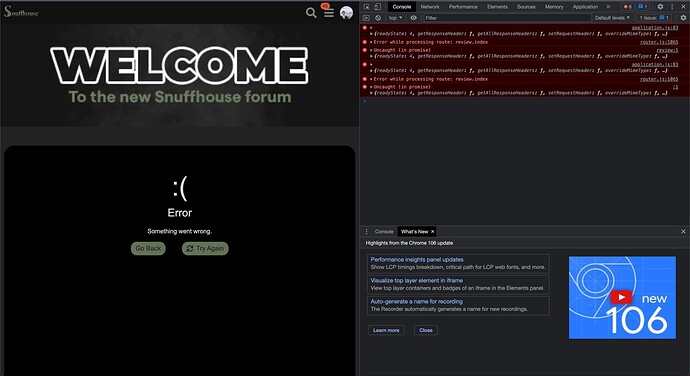Switch to the Sources tab
The height and width of the screenshot is (376, 690).
tap(526, 7)
